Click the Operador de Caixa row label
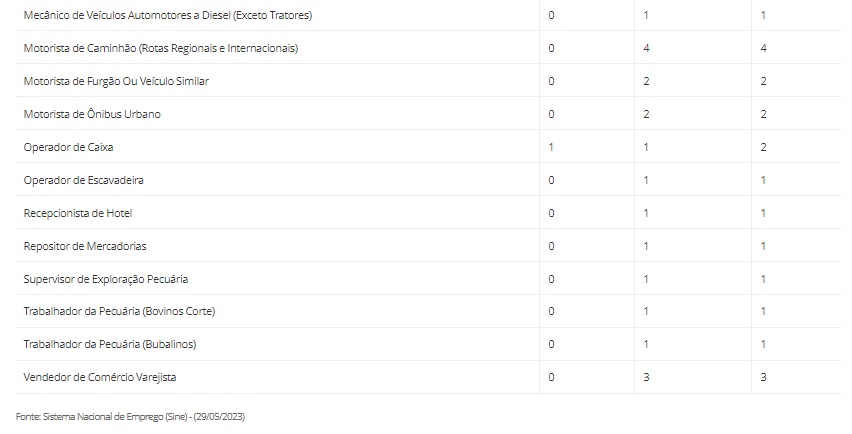The width and height of the screenshot is (852, 434). pyautogui.click(x=68, y=147)
